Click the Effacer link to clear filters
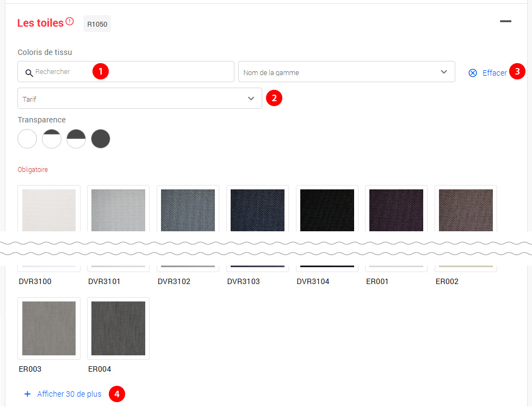 [x=494, y=73]
